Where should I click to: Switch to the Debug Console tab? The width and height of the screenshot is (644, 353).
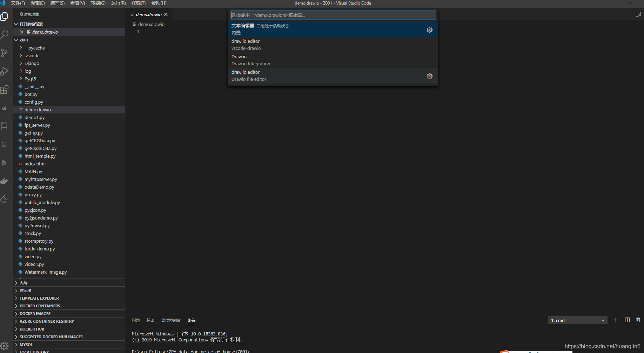point(171,320)
